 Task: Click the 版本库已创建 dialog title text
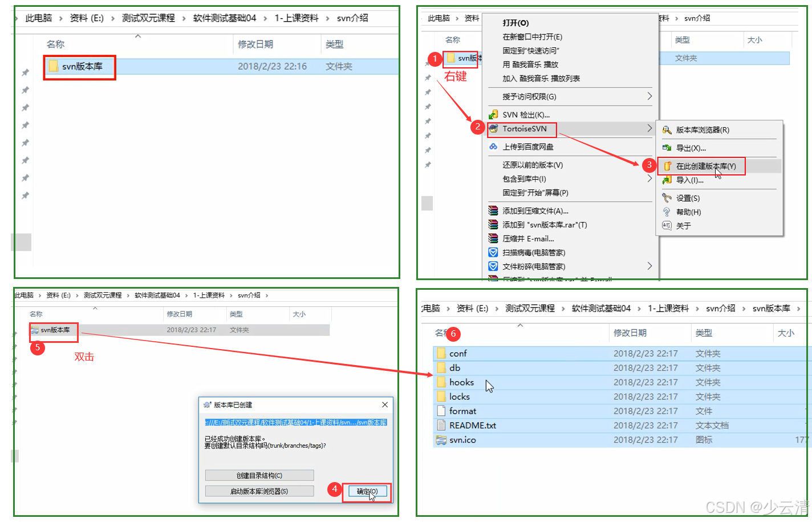point(233,404)
